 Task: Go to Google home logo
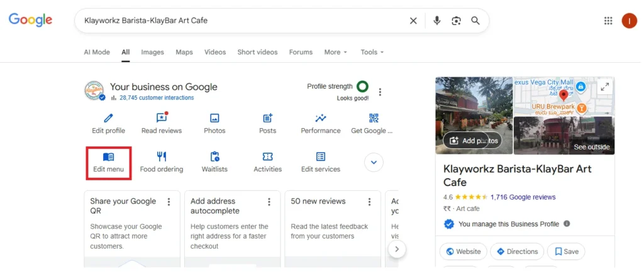tap(30, 20)
